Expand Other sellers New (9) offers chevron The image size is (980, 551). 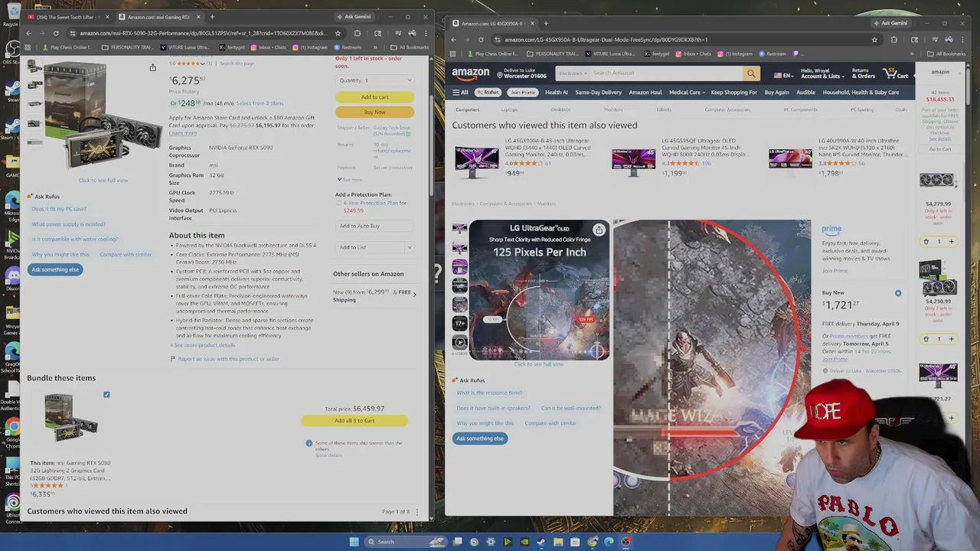414,294
